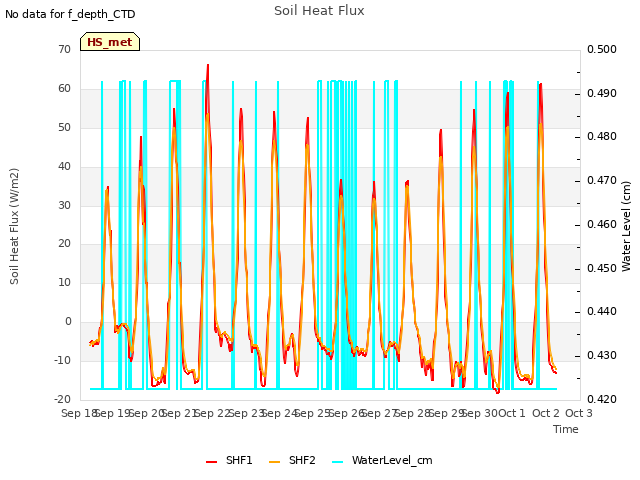The width and height of the screenshot is (640, 480).
Task: Click the 0.490 value on right axis
Action: tap(602, 93)
